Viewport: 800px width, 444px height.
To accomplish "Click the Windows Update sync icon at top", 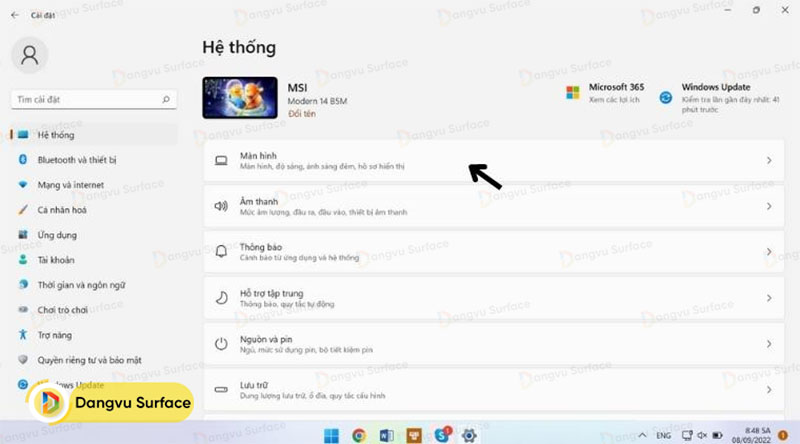I will coord(666,97).
